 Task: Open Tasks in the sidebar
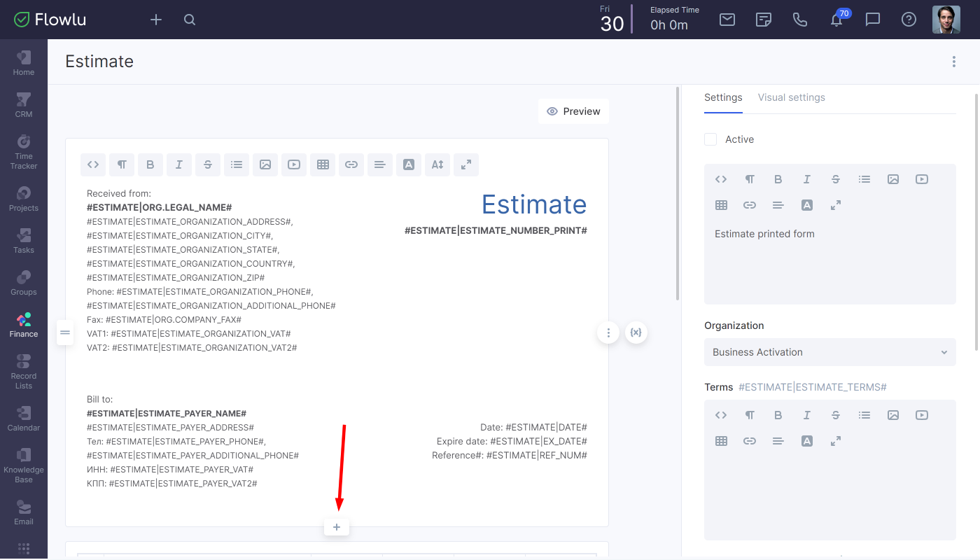point(24,241)
